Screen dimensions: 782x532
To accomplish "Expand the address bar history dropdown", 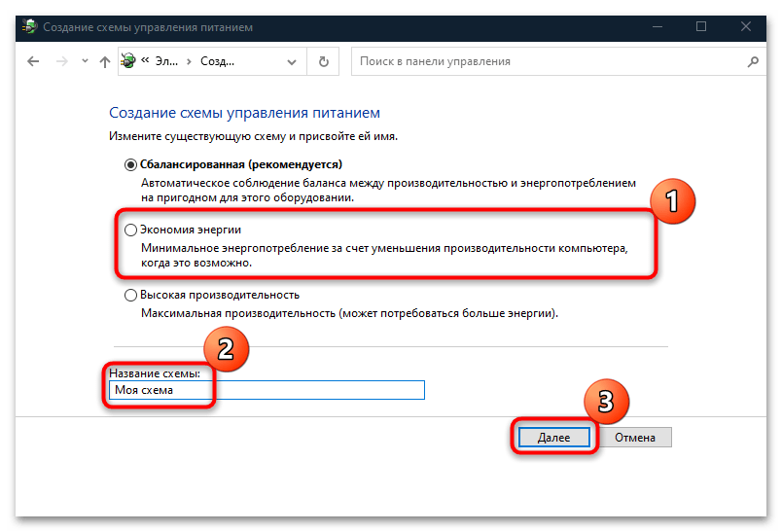I will tap(293, 61).
